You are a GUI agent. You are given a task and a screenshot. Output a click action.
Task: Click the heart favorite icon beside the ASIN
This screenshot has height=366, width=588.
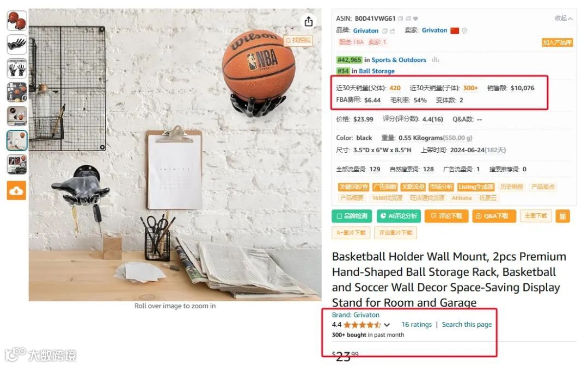click(x=415, y=18)
